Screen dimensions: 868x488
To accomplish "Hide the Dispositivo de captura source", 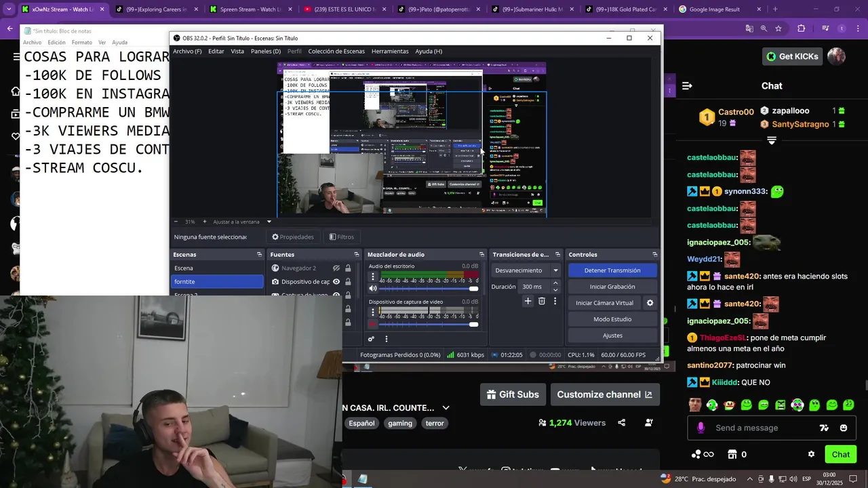I will point(336,282).
